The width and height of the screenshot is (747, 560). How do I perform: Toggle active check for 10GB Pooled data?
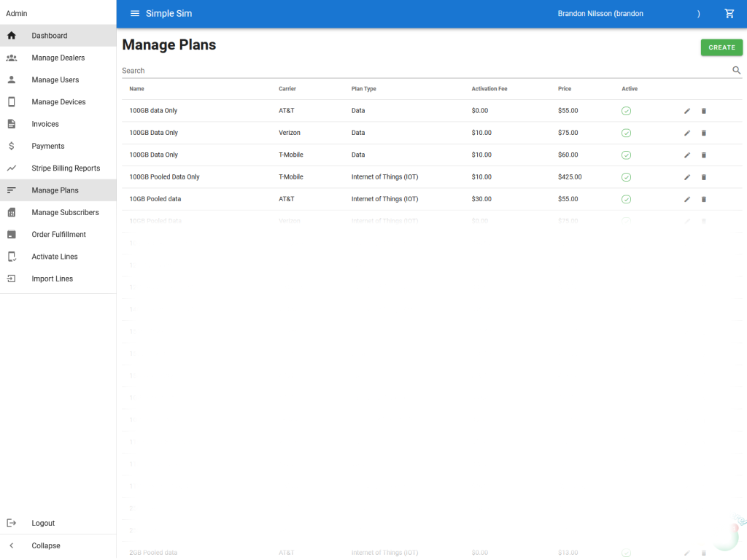pos(626,199)
